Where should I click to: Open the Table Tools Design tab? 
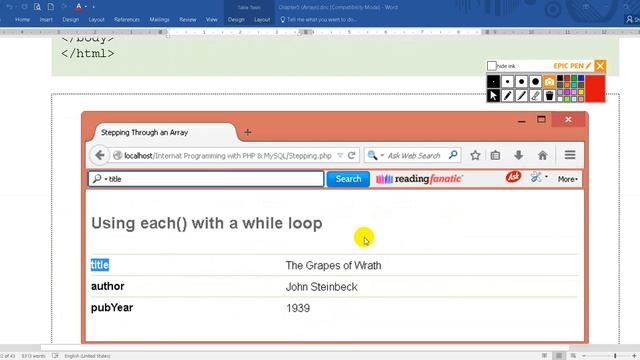click(x=236, y=20)
